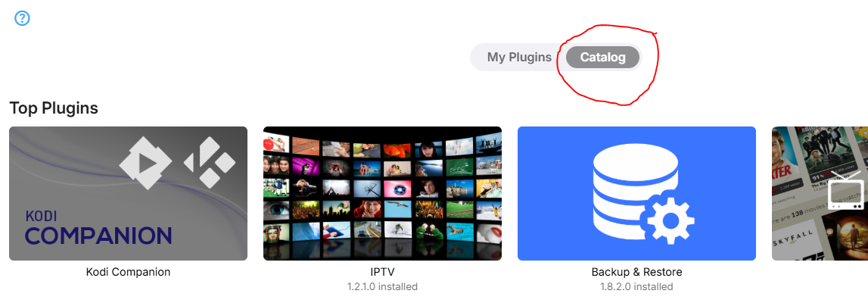Open the Kodi Companion plugin banner
Image resolution: width=868 pixels, height=306 pixels.
pos(128,193)
